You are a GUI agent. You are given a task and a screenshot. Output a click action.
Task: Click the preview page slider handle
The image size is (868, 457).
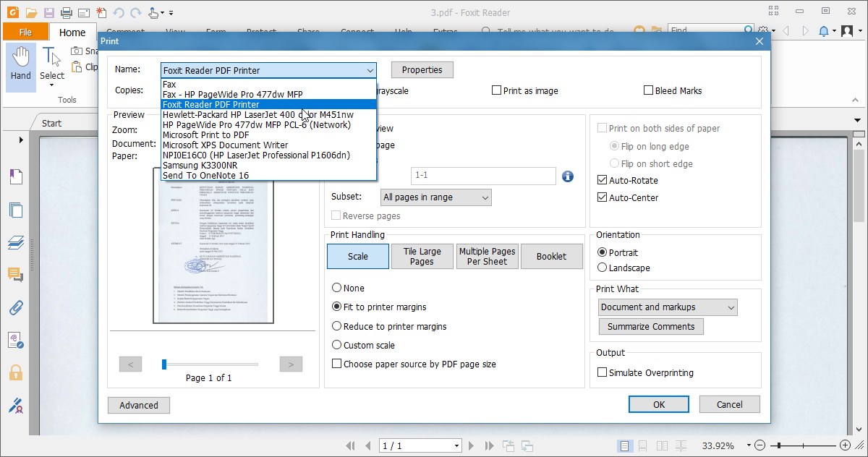[164, 364]
